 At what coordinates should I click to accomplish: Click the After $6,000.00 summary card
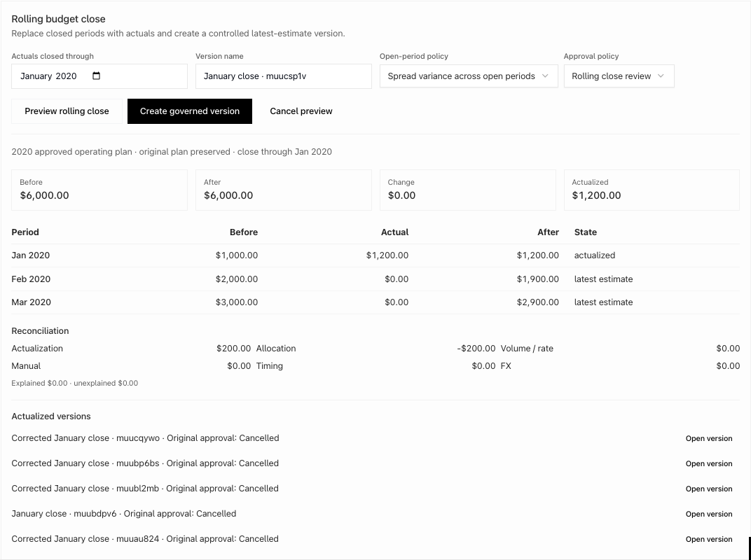click(x=284, y=190)
